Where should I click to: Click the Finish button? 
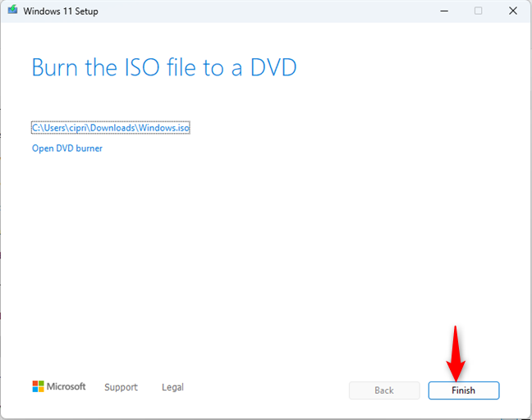point(464,390)
